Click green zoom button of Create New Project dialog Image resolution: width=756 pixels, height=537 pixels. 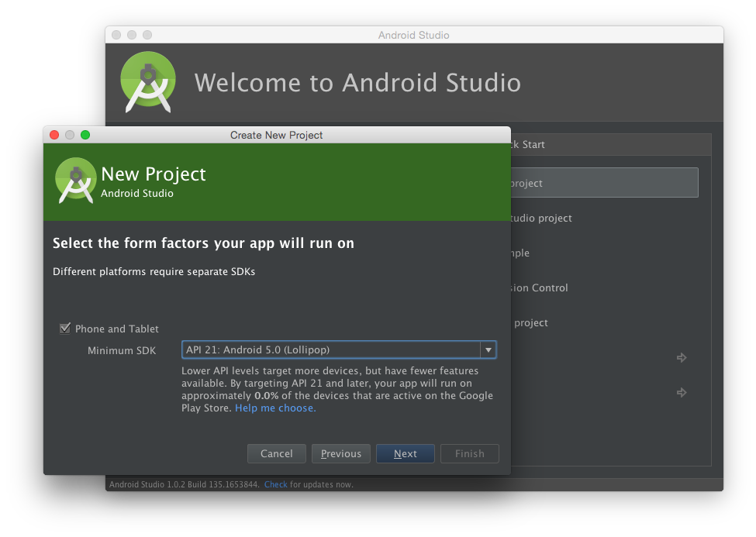pyautogui.click(x=85, y=135)
